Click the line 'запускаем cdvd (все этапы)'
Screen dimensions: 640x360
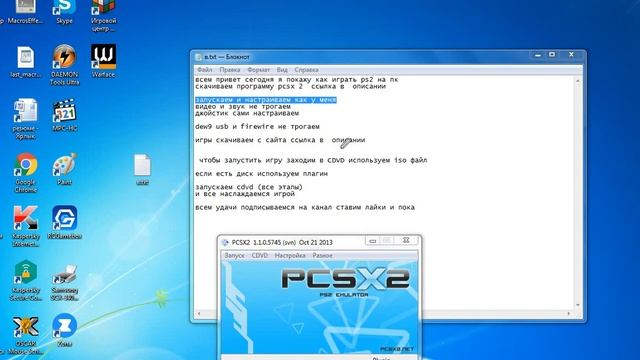coord(249,187)
